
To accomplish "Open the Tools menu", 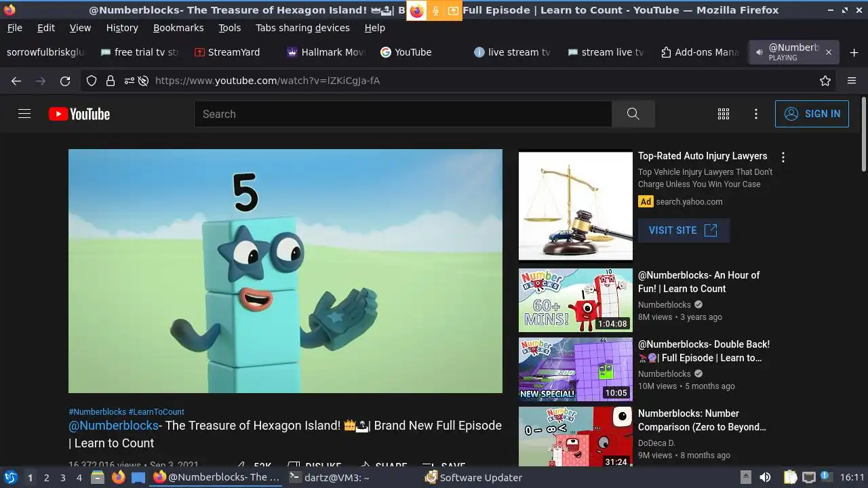I will pyautogui.click(x=229, y=28).
